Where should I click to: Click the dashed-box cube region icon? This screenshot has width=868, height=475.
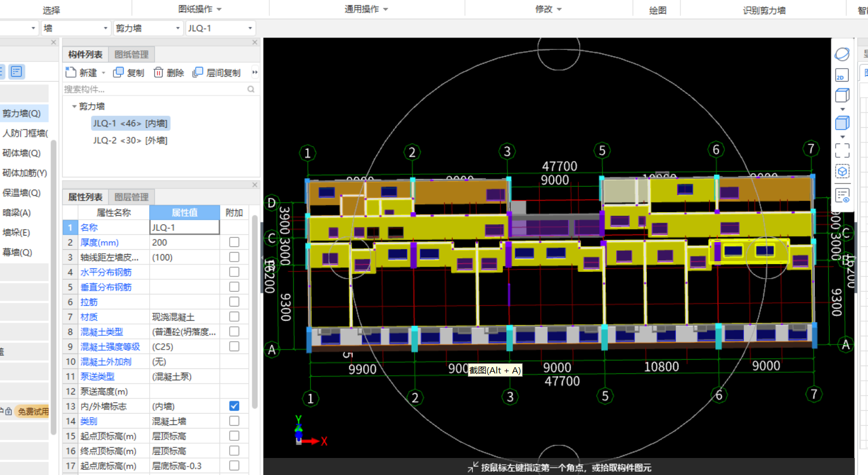842,171
